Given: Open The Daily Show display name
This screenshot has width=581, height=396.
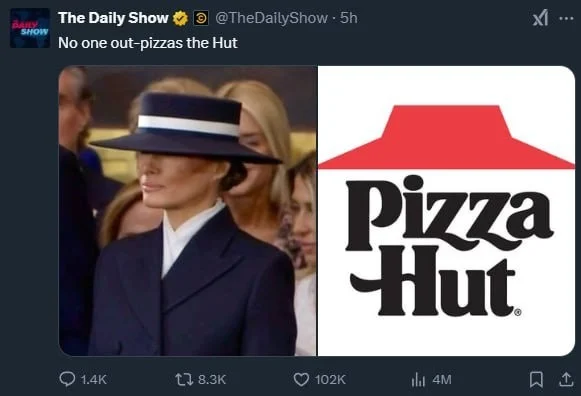Looking at the screenshot, I should (113, 18).
